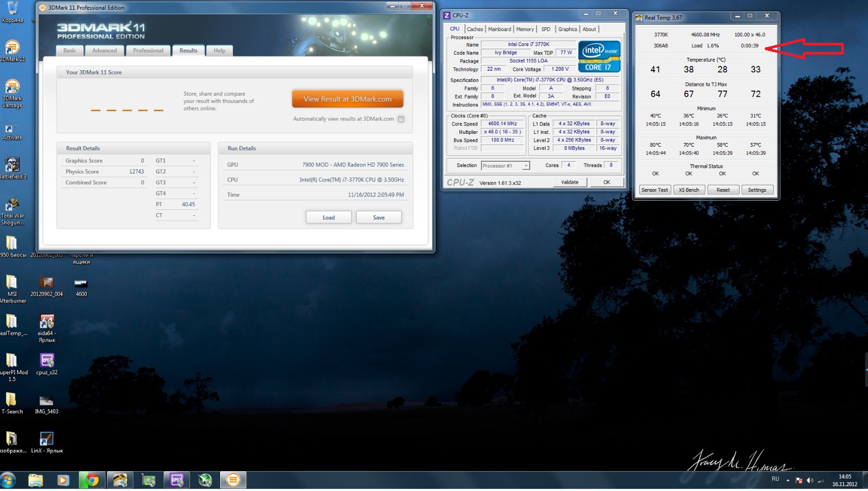Screen dimensions: 868x491
Task: Click the taskbar clock showing 14:05
Action: [x=844, y=480]
